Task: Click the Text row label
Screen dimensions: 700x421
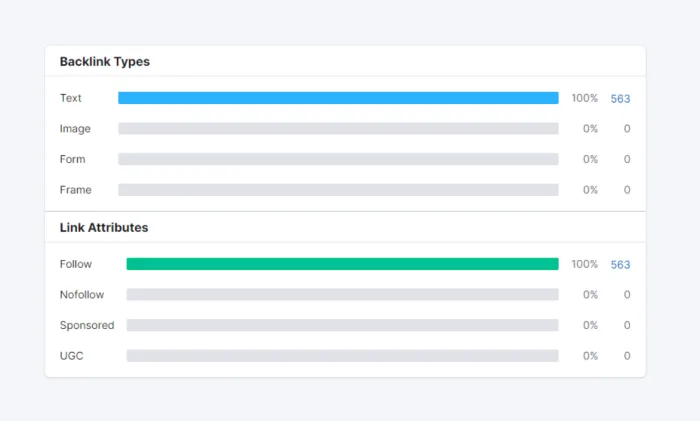Action: click(x=71, y=98)
